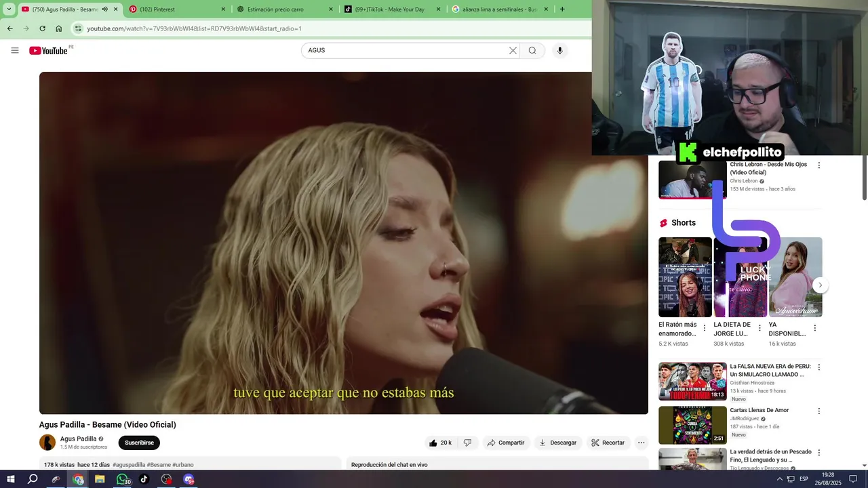Open the taskbar clock showing 19:28
Viewport: 868px width, 488px height.
827,479
